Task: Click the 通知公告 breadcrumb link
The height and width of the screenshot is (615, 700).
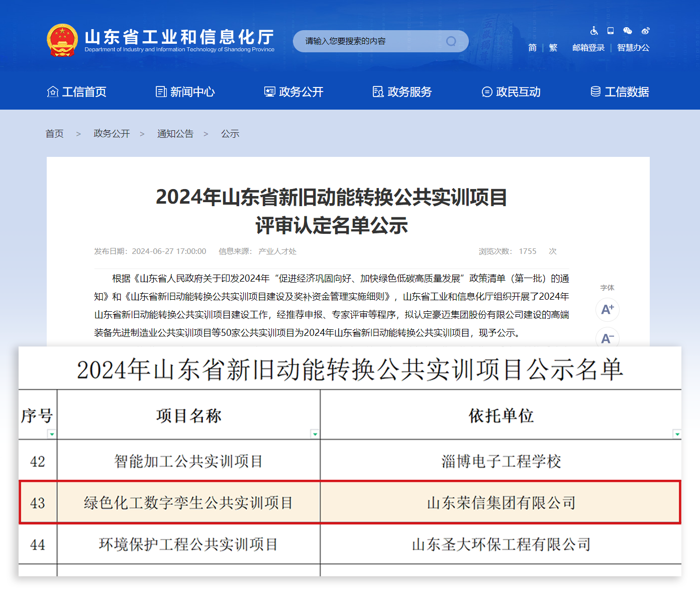Action: pos(175,134)
